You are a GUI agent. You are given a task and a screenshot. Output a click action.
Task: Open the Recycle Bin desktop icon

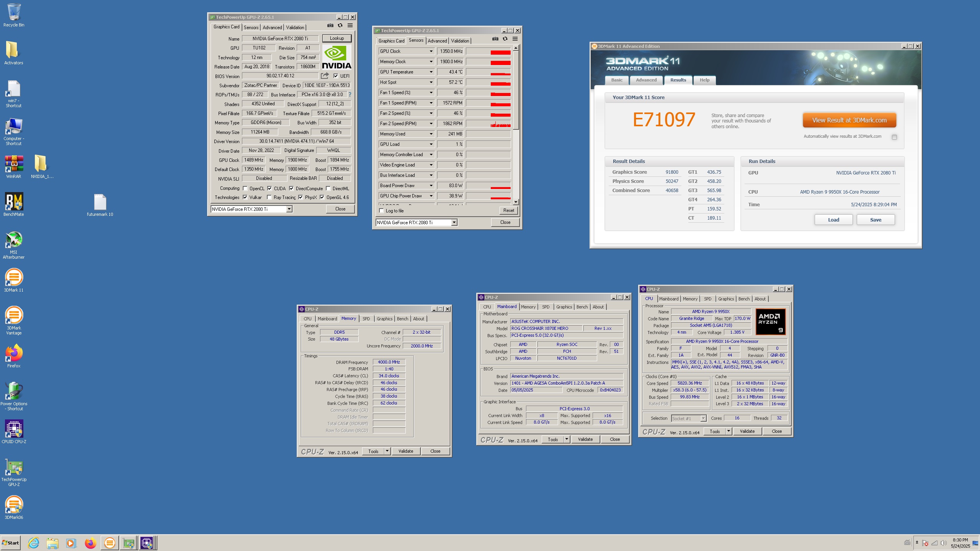(14, 15)
